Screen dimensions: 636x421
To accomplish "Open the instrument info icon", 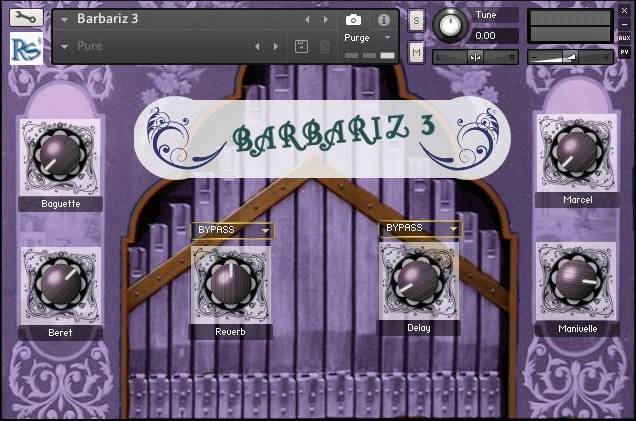I will click(x=383, y=19).
